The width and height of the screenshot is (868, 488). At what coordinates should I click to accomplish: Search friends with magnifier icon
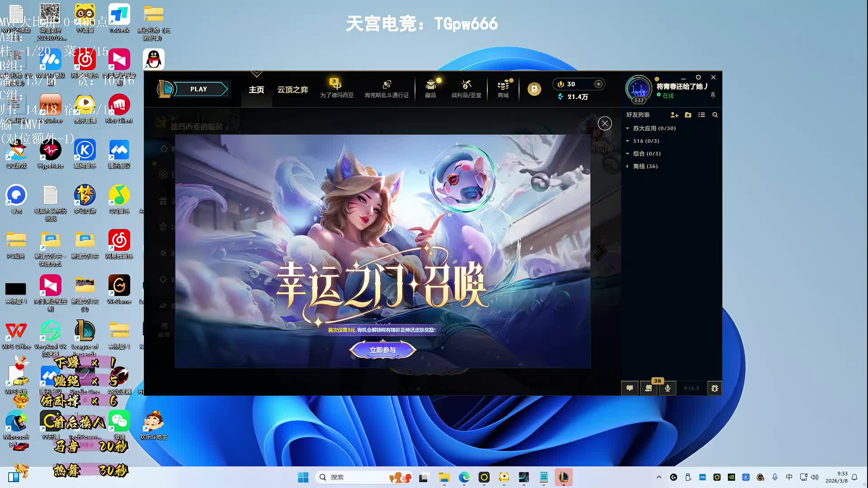(715, 115)
